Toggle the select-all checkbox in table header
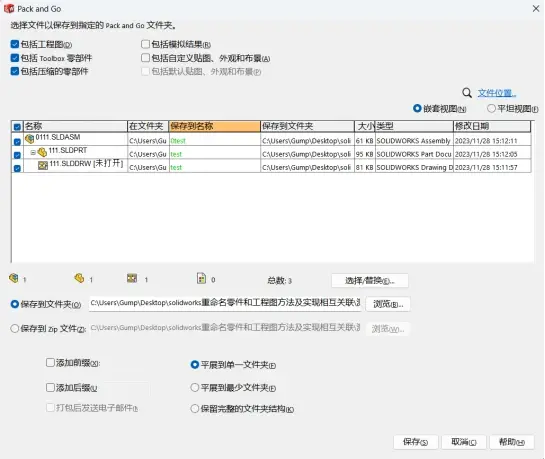Viewport: 545px width, 459px height. click(17, 127)
